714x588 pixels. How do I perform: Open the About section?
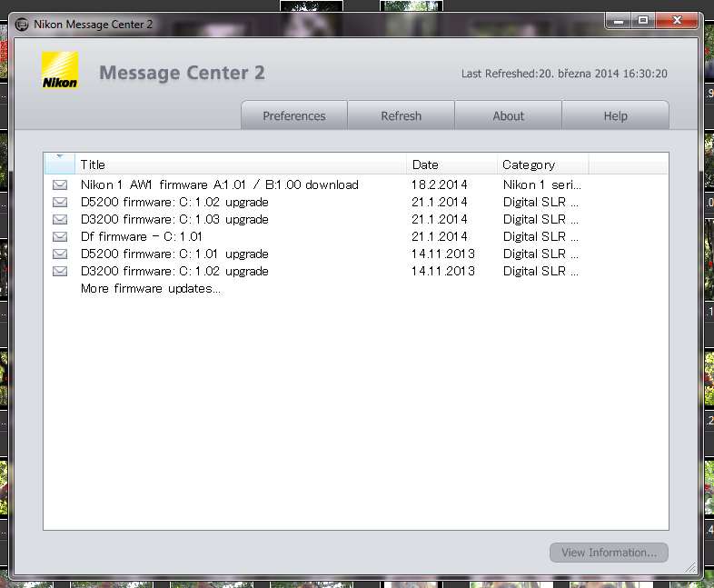[x=508, y=116]
